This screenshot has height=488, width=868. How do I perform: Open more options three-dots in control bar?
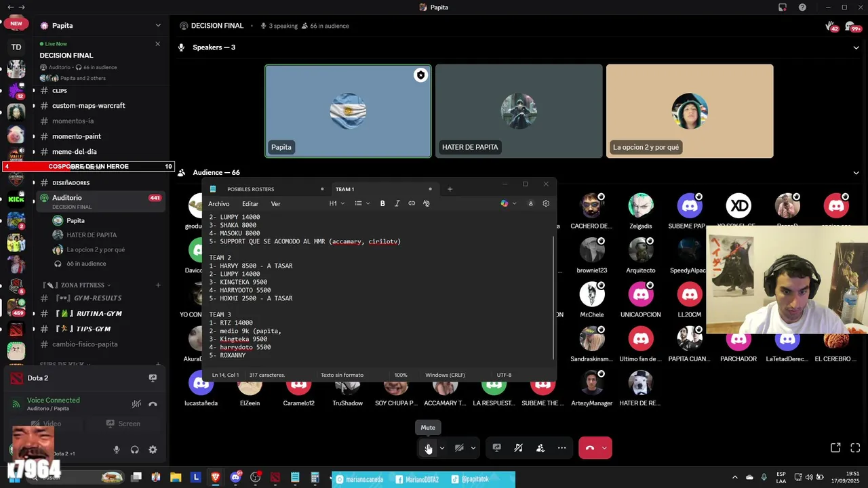561,448
